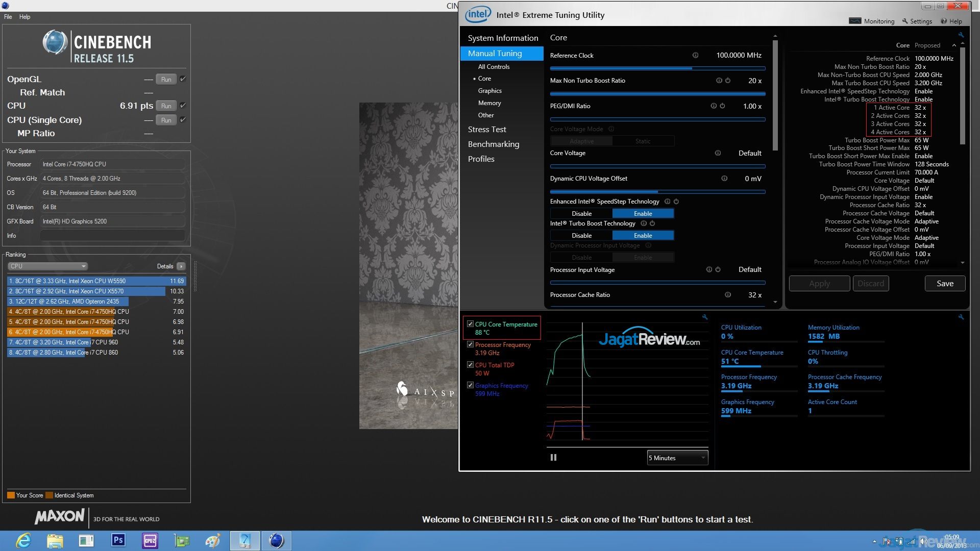Adjust Max Non Turbo Boost Ratio slider

[657, 94]
